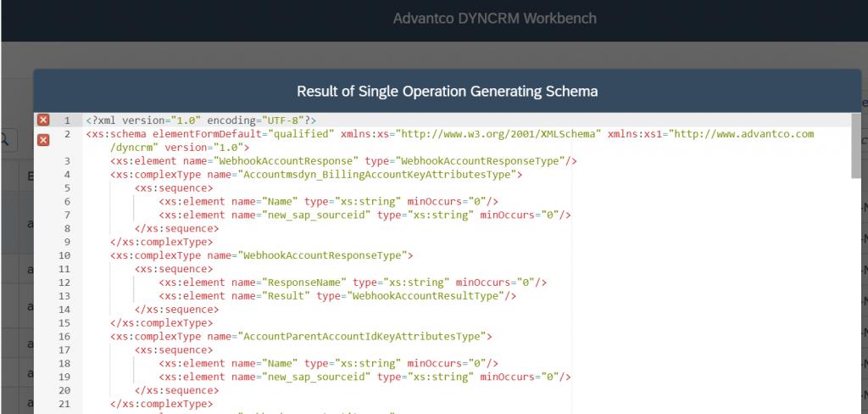
Task: Click the new_sap_sourceid element on line 19
Action: (x=364, y=377)
